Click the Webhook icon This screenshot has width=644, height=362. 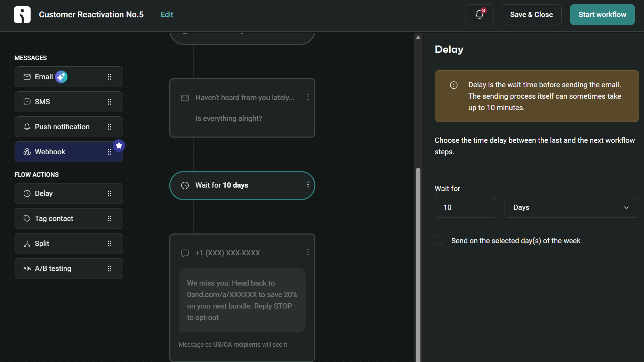pyautogui.click(x=27, y=152)
